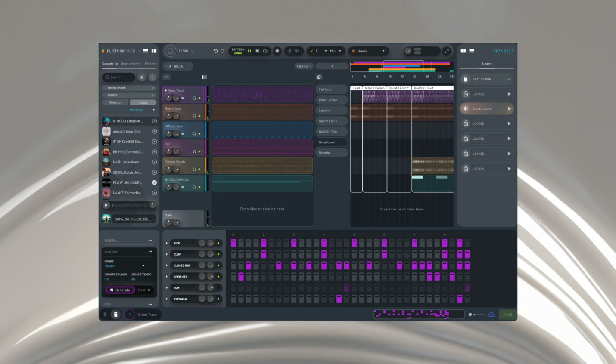Open the Instrument filter dropdown

pyautogui.click(x=129, y=88)
